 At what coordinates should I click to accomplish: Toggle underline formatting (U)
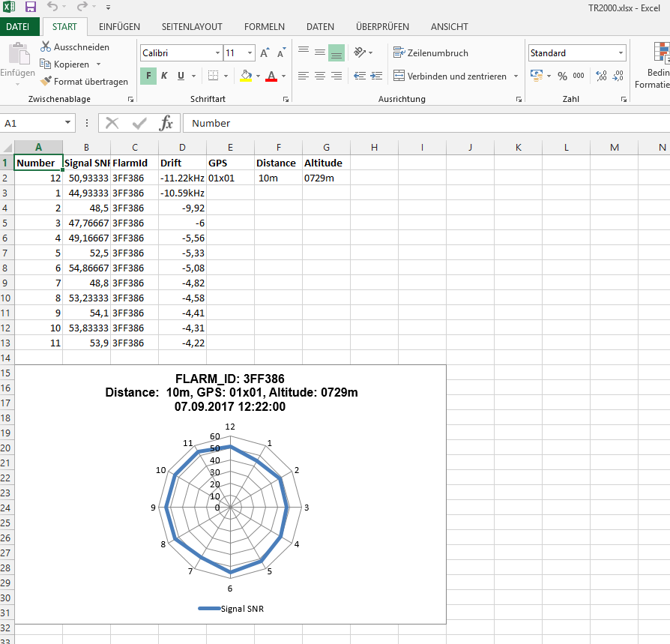pyautogui.click(x=181, y=76)
